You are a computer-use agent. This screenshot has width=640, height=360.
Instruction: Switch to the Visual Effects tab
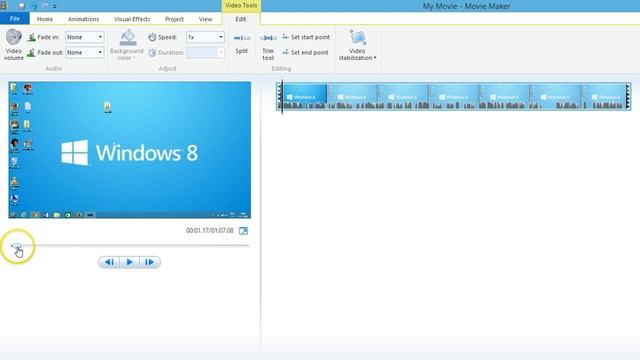[132, 19]
